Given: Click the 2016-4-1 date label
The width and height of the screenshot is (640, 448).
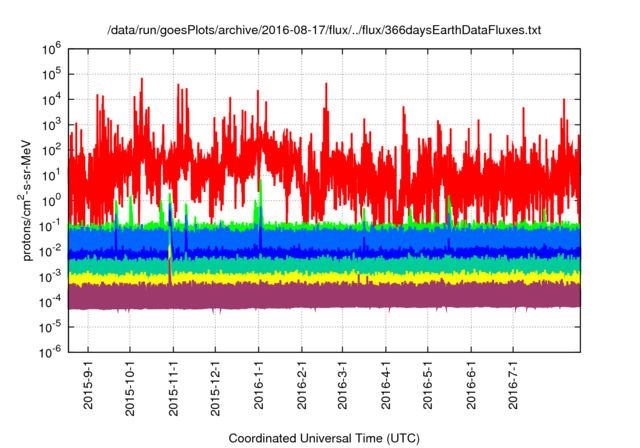Looking at the screenshot, I should pyautogui.click(x=385, y=386).
